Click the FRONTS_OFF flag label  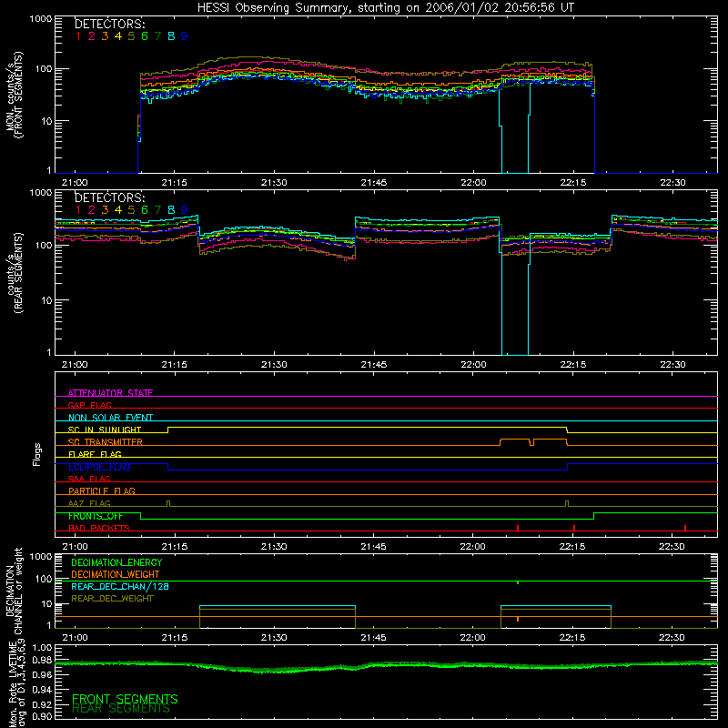[x=96, y=516]
